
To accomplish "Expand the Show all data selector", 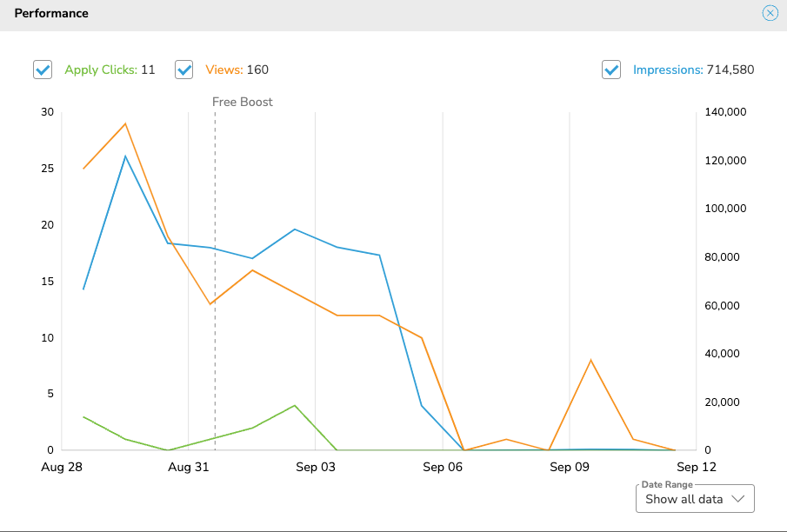I will coord(694,499).
